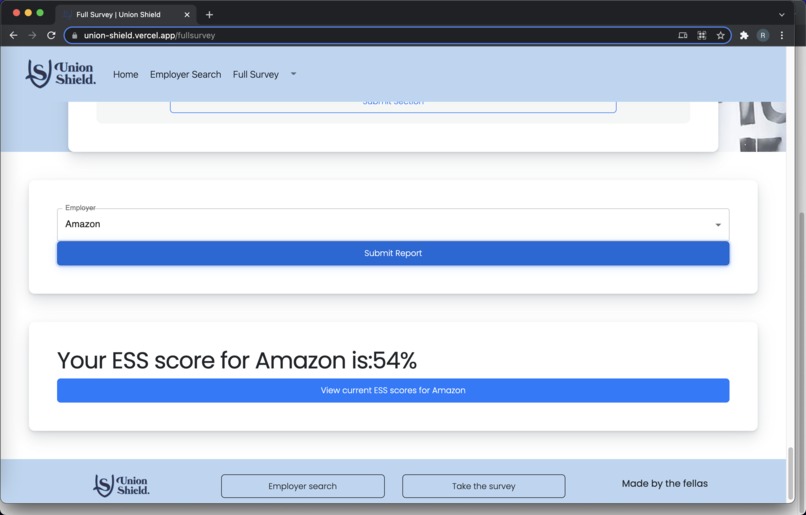This screenshot has width=806, height=515.
Task: Open the browser extensions puzzle icon
Action: [744, 35]
